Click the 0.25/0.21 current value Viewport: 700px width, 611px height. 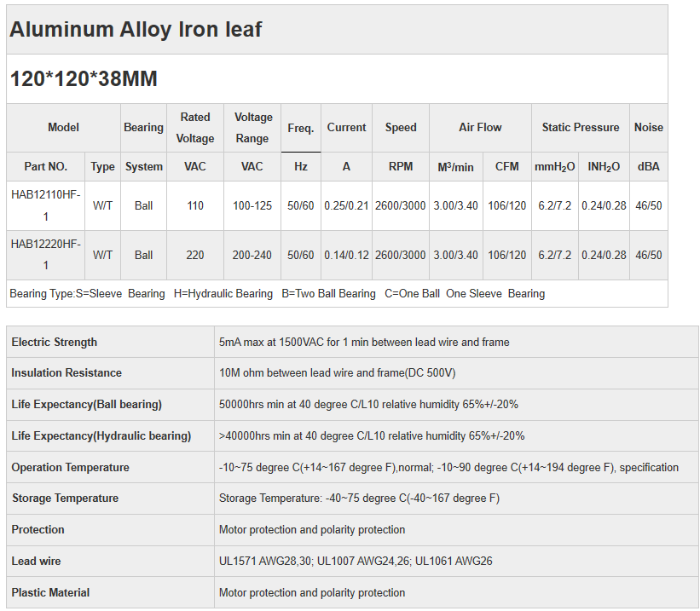pyautogui.click(x=346, y=205)
